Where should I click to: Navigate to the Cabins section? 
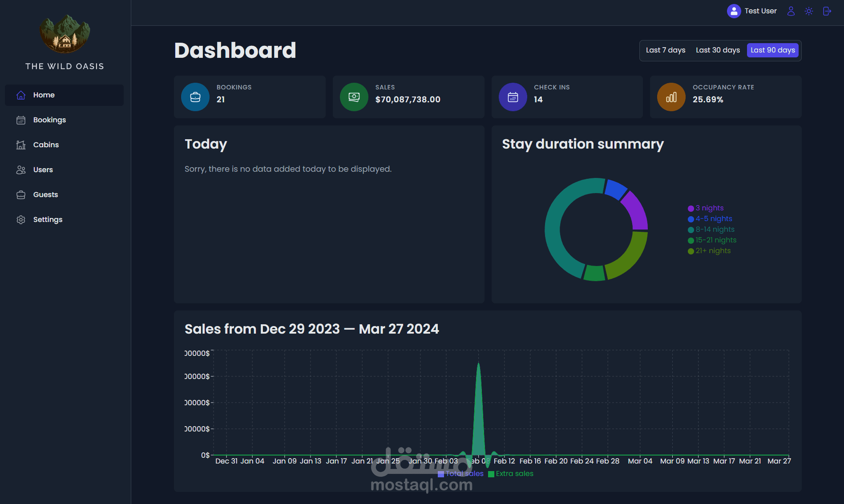(65, 145)
